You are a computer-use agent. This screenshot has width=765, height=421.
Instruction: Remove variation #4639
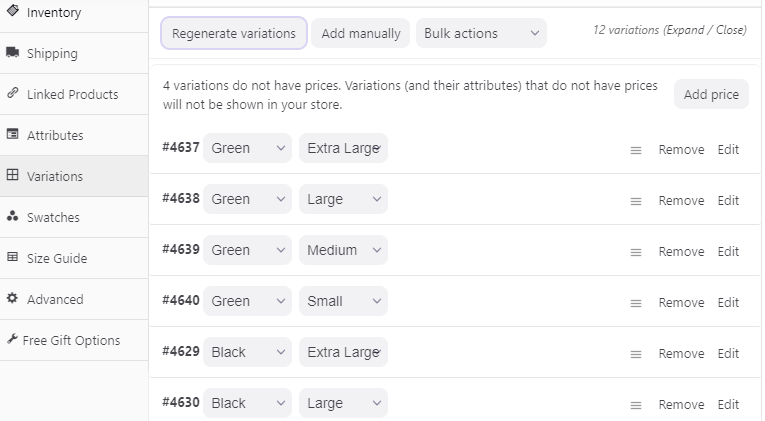(x=681, y=252)
